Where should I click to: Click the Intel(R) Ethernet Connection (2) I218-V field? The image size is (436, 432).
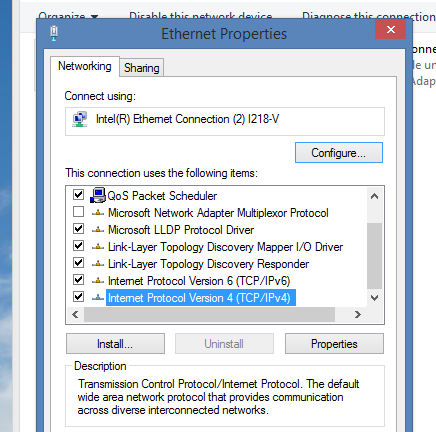click(225, 121)
